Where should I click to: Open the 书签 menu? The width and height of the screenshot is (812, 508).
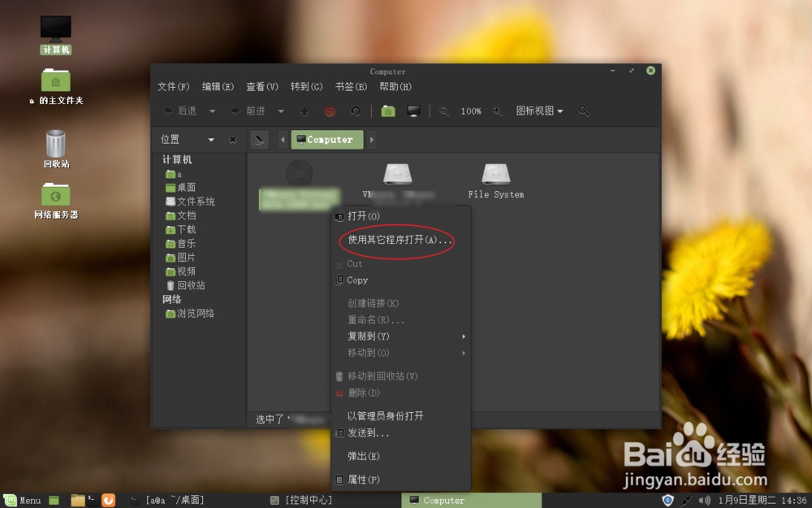coord(349,86)
